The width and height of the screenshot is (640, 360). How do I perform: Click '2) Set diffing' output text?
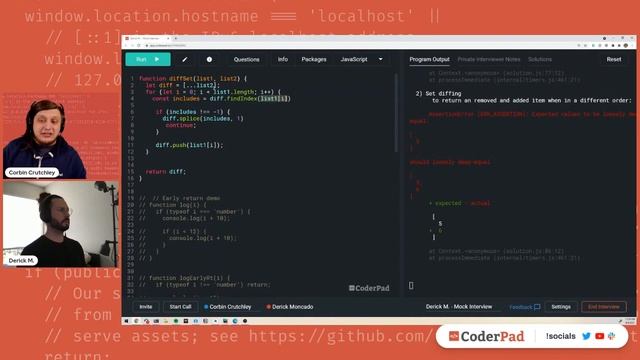point(438,93)
